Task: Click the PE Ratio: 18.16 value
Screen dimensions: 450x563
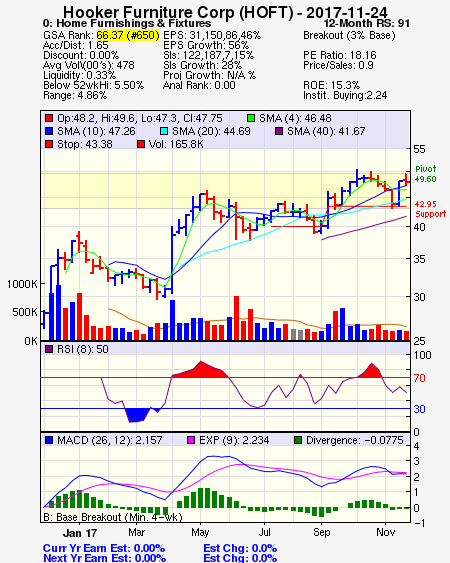Action: point(340,55)
